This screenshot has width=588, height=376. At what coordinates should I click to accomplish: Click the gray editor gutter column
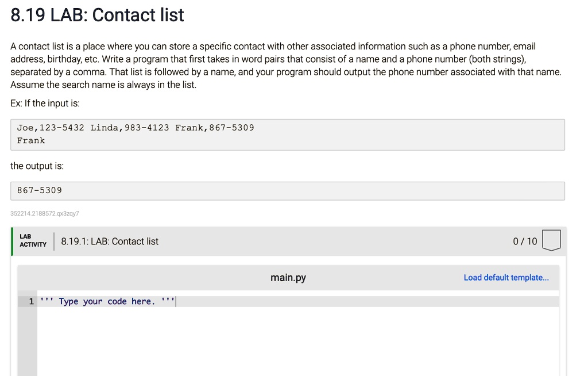(x=28, y=333)
